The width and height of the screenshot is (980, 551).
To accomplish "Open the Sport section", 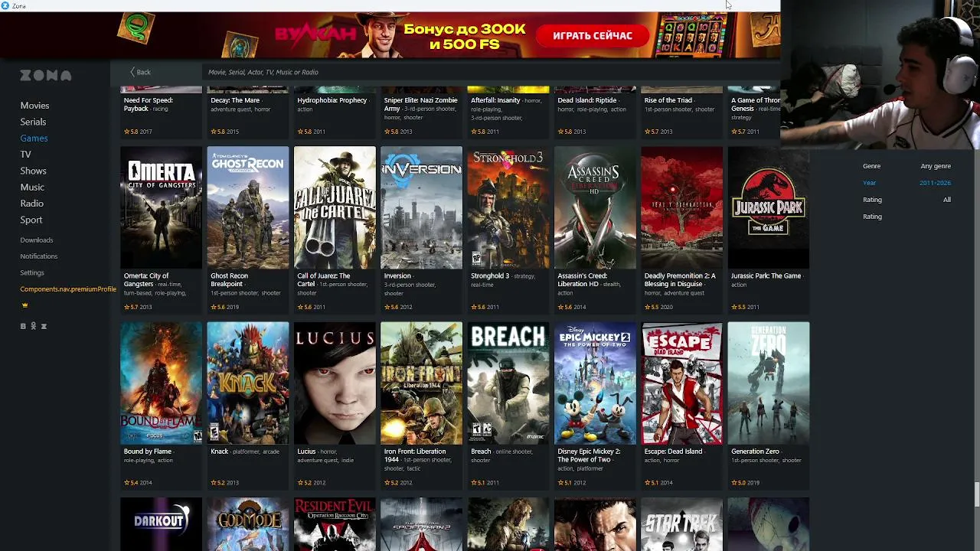I will pyautogui.click(x=31, y=220).
